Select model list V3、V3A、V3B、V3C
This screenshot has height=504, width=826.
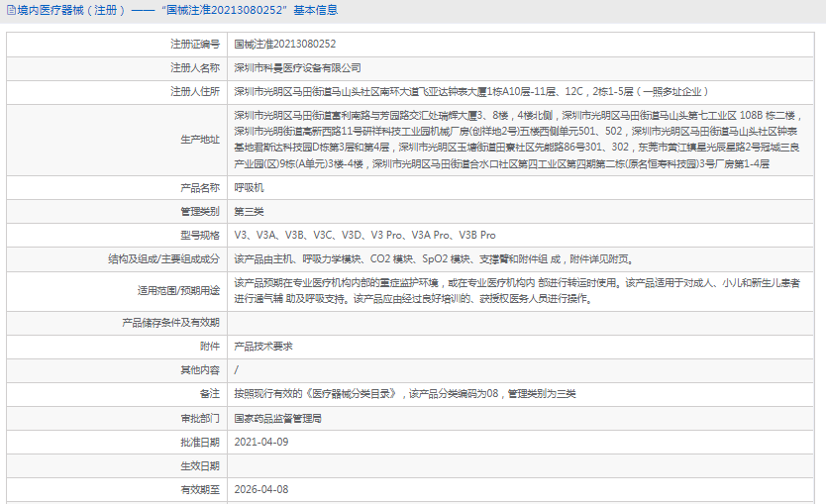[x=365, y=236]
